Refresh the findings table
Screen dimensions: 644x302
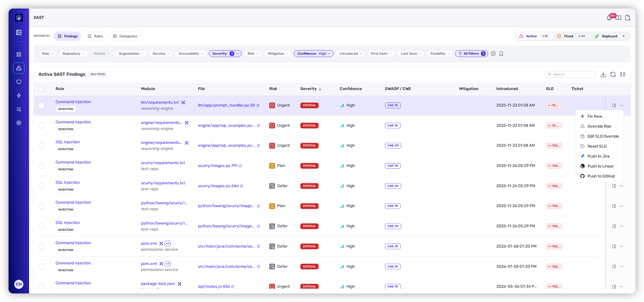pyautogui.click(x=613, y=74)
